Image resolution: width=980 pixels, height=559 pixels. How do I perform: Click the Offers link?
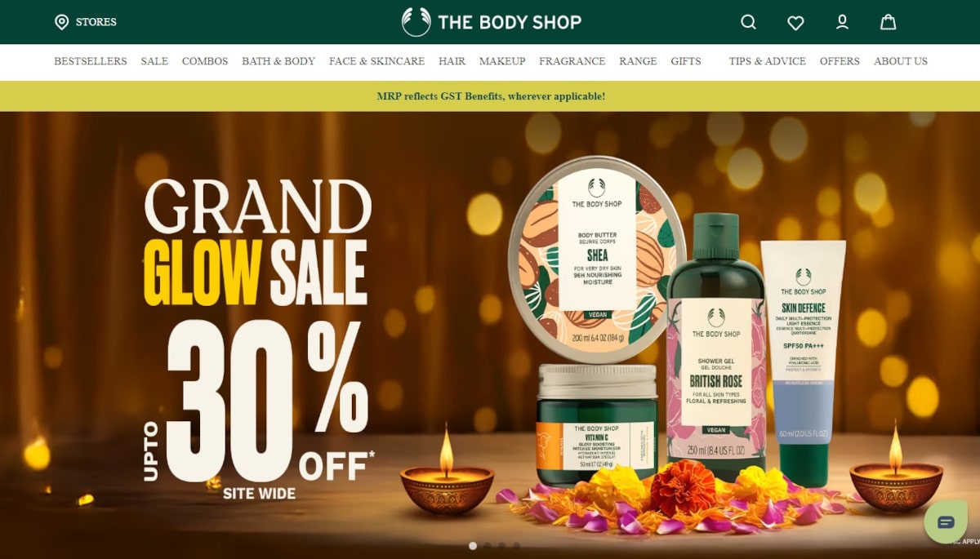[x=840, y=61]
